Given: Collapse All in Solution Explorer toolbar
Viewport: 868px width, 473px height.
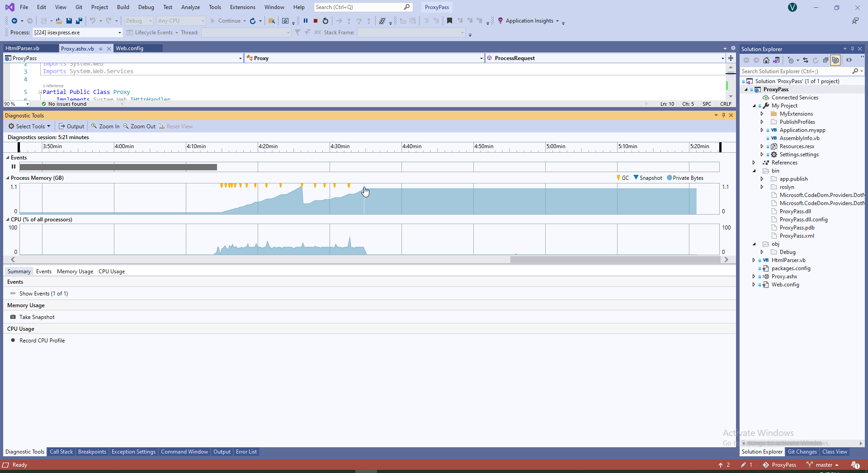Looking at the screenshot, I should point(826,60).
